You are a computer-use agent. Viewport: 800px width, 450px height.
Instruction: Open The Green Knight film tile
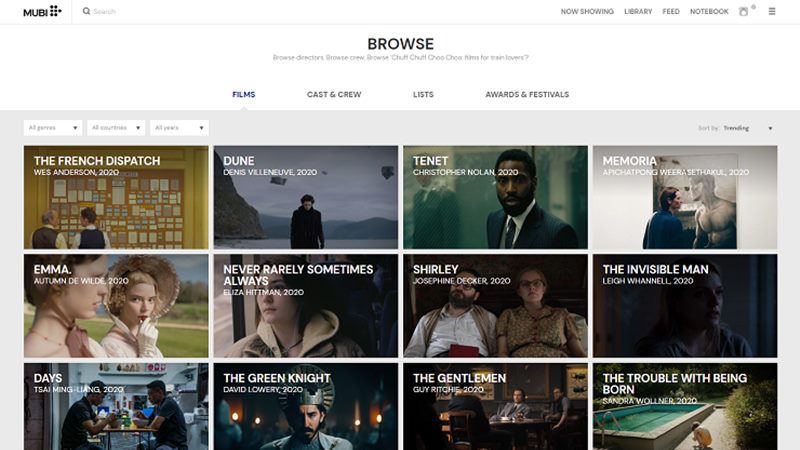pyautogui.click(x=306, y=407)
